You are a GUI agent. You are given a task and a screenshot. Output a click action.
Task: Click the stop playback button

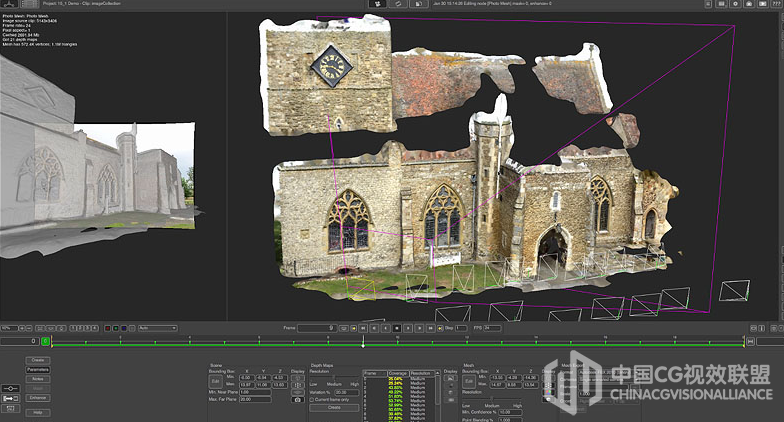(x=397, y=328)
